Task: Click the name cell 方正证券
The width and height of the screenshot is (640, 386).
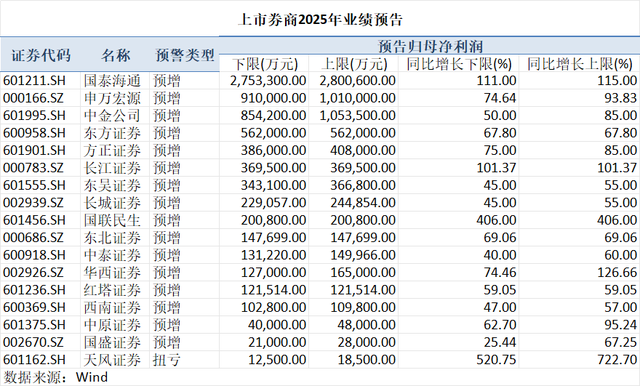Action: [112, 150]
